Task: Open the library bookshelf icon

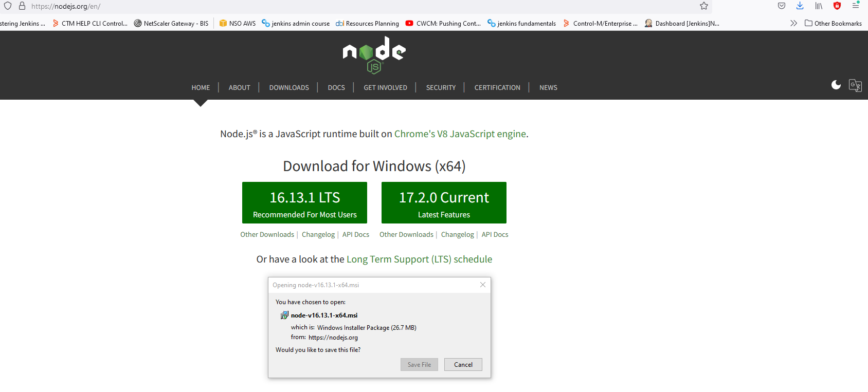Action: pos(819,6)
